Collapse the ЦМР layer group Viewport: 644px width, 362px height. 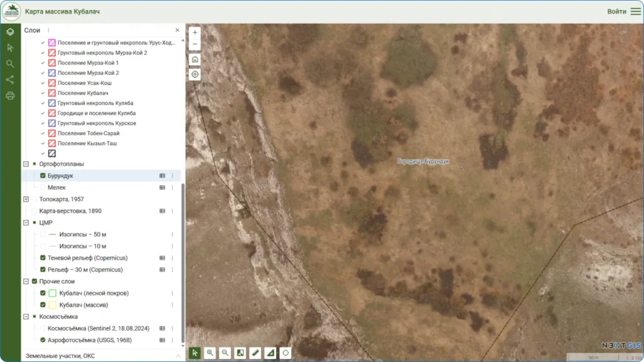(x=26, y=222)
